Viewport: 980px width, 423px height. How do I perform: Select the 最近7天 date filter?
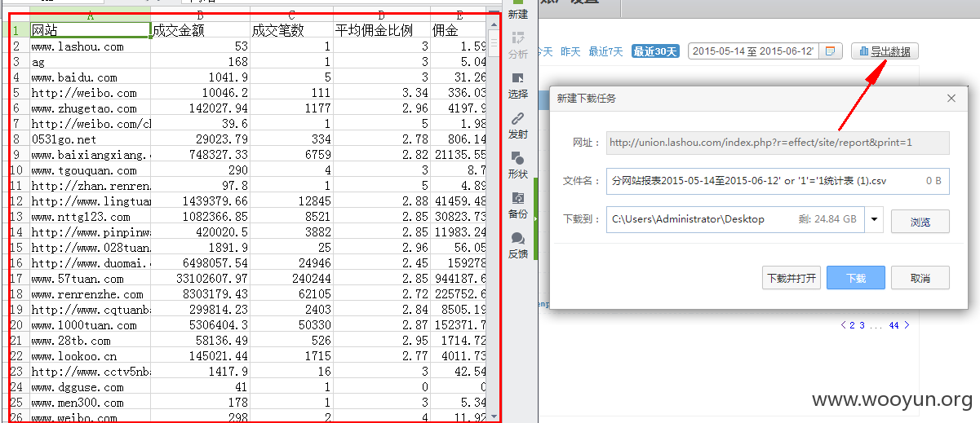click(x=606, y=51)
